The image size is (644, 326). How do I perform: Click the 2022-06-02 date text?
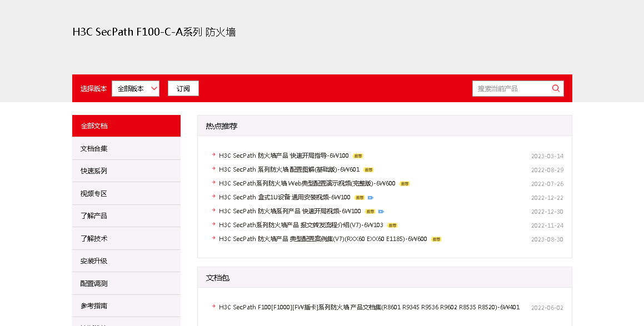coord(547,308)
